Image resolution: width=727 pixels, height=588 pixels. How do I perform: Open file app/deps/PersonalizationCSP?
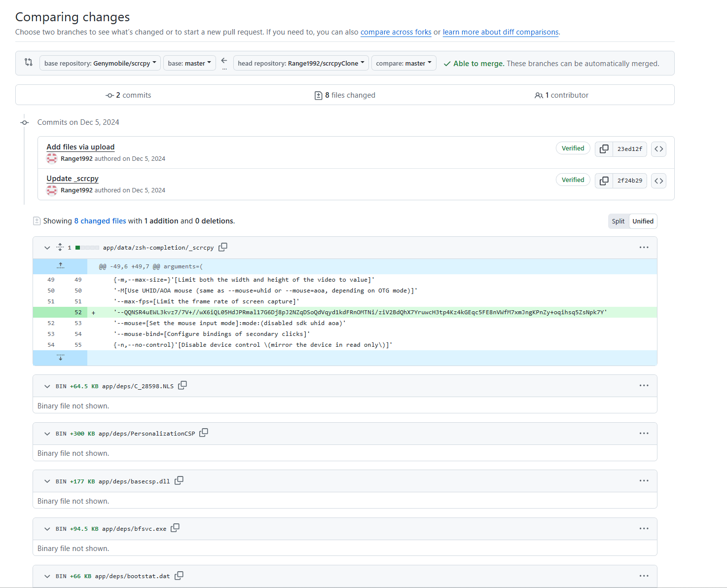pos(147,434)
